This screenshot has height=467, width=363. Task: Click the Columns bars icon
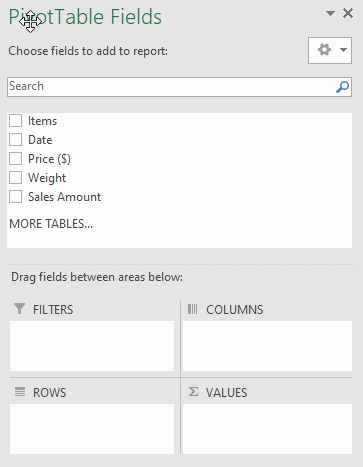(x=192, y=309)
